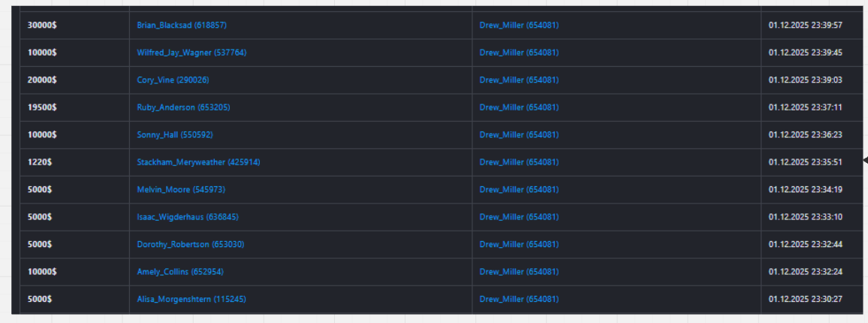The width and height of the screenshot is (868, 323).
Task: Open Isaac_Wigderhaus (636845) link
Action: 188,217
